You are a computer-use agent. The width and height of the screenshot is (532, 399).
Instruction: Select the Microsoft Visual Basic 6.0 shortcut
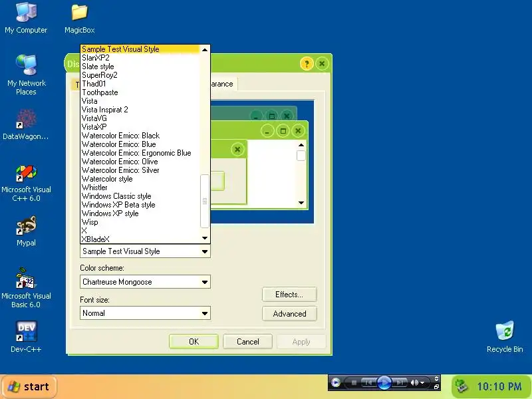pos(26,288)
